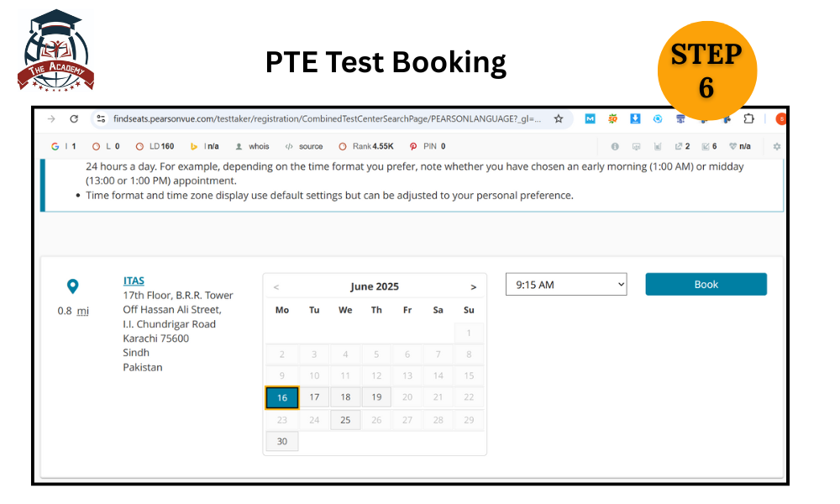Open the Extensions puzzle-piece menu
Viewport: 840px width, 504px height.
click(749, 119)
